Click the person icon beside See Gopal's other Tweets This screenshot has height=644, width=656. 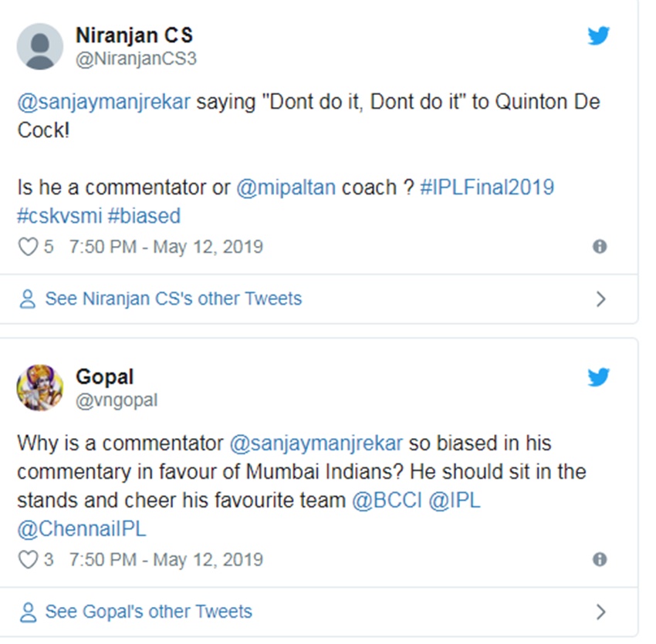[x=29, y=612]
